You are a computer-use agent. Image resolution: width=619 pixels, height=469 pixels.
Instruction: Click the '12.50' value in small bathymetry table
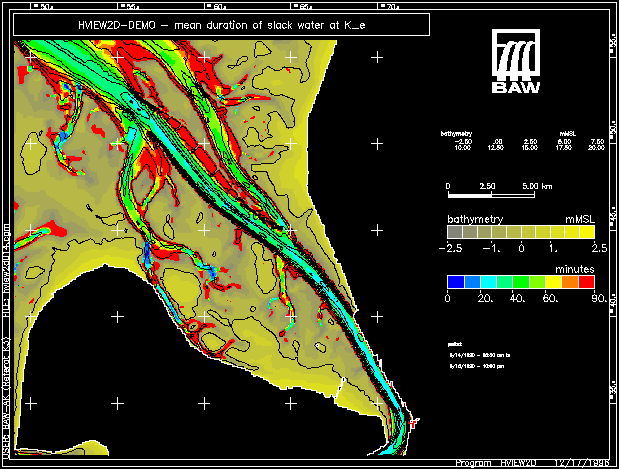pos(496,148)
